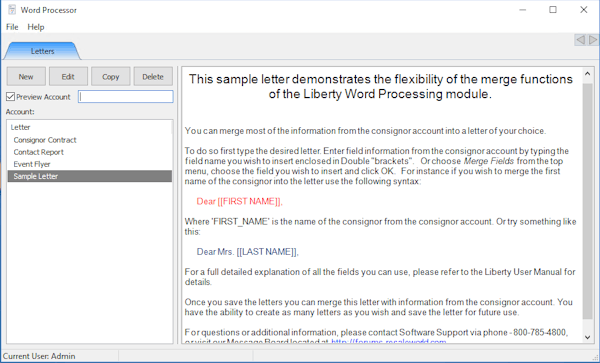Close the Word Processor window

[x=584, y=10]
